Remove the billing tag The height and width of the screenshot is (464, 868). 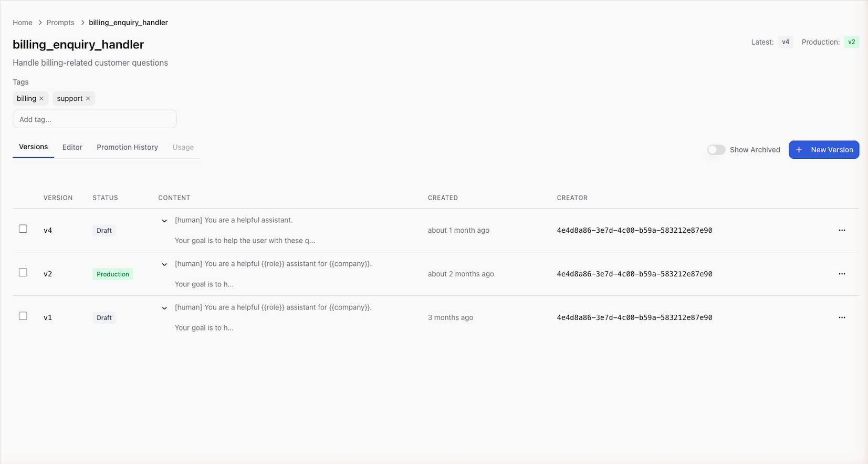pos(41,98)
